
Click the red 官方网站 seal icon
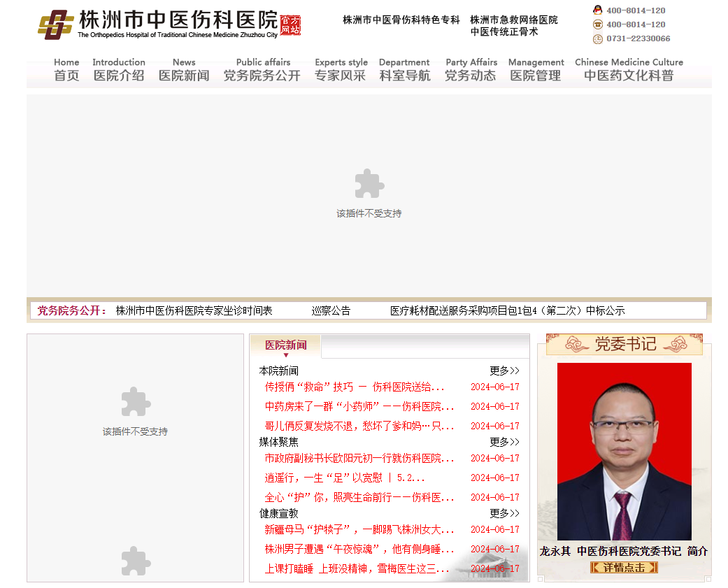291,25
